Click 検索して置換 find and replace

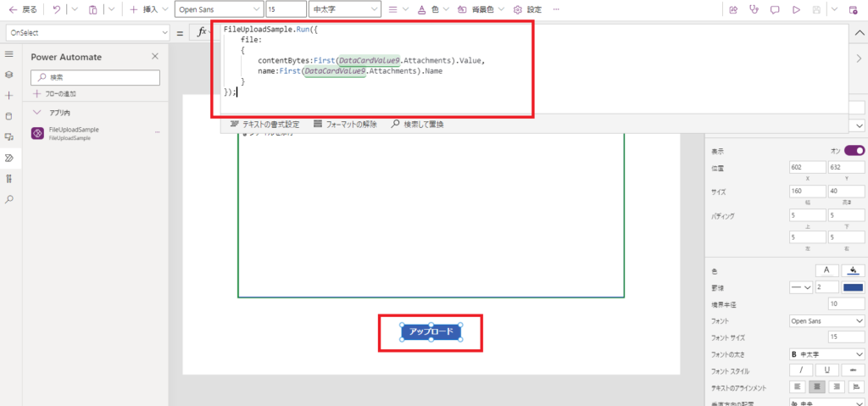pyautogui.click(x=417, y=125)
